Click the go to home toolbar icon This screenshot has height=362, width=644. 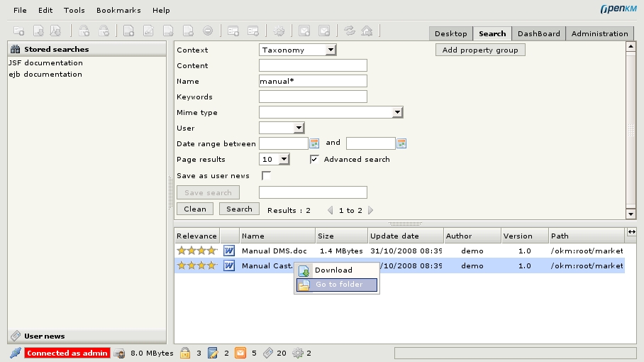367,31
